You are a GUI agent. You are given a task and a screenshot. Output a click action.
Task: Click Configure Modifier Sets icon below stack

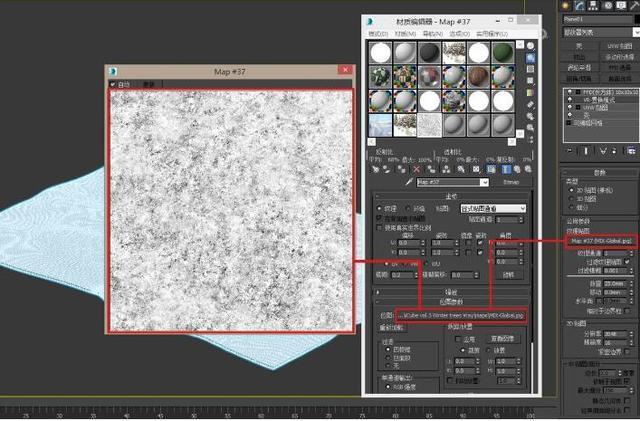(x=631, y=151)
